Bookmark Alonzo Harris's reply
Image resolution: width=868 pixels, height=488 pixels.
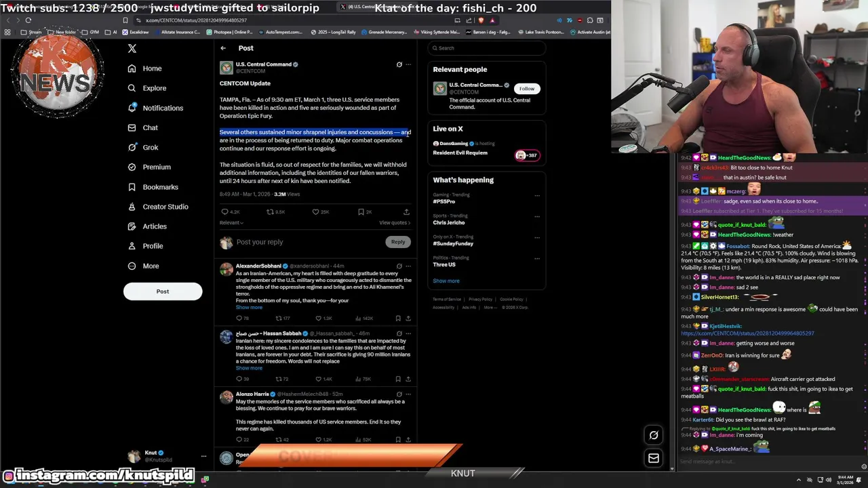click(x=398, y=439)
